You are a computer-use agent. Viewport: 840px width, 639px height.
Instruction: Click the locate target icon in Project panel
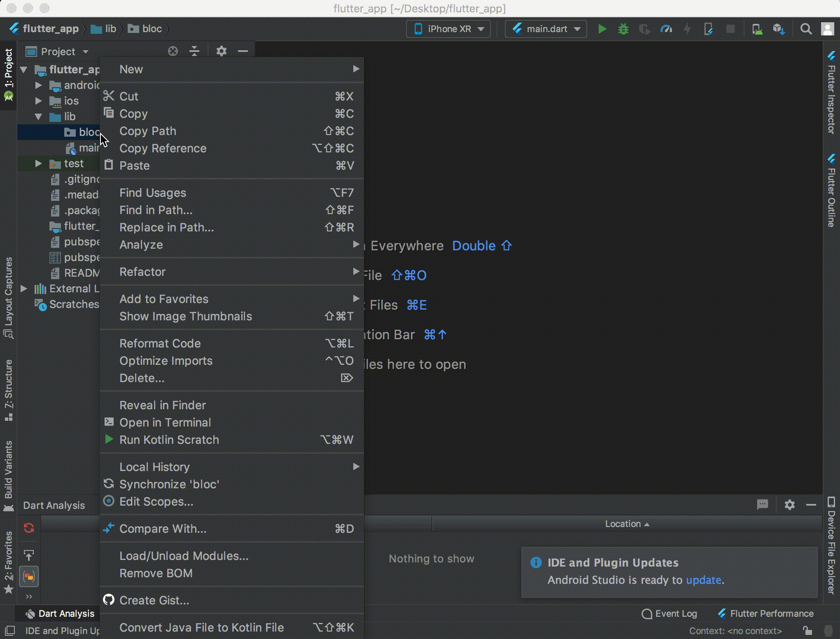[x=173, y=51]
